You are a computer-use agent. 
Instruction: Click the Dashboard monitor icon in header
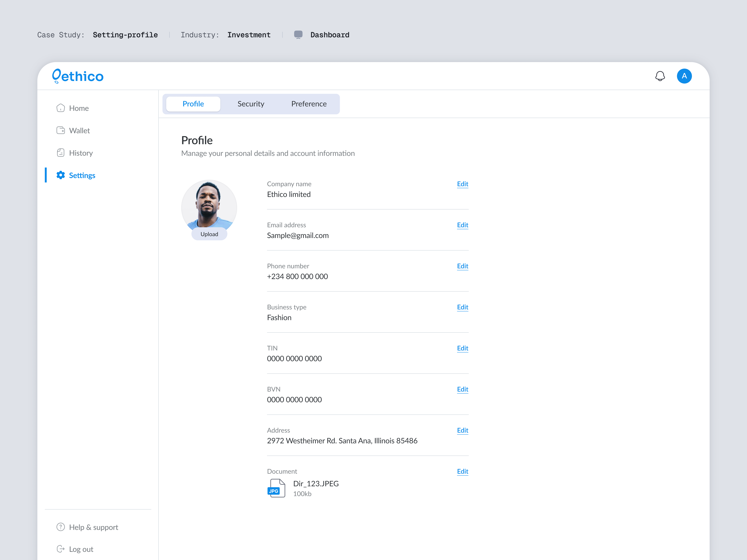(298, 35)
